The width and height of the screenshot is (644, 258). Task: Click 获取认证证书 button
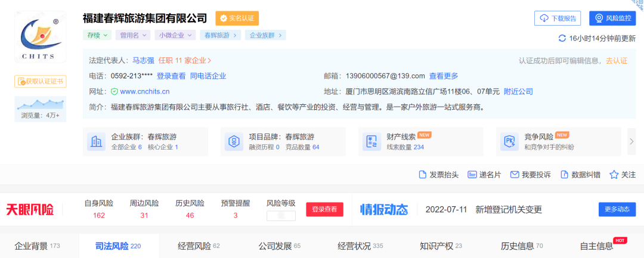point(41,82)
